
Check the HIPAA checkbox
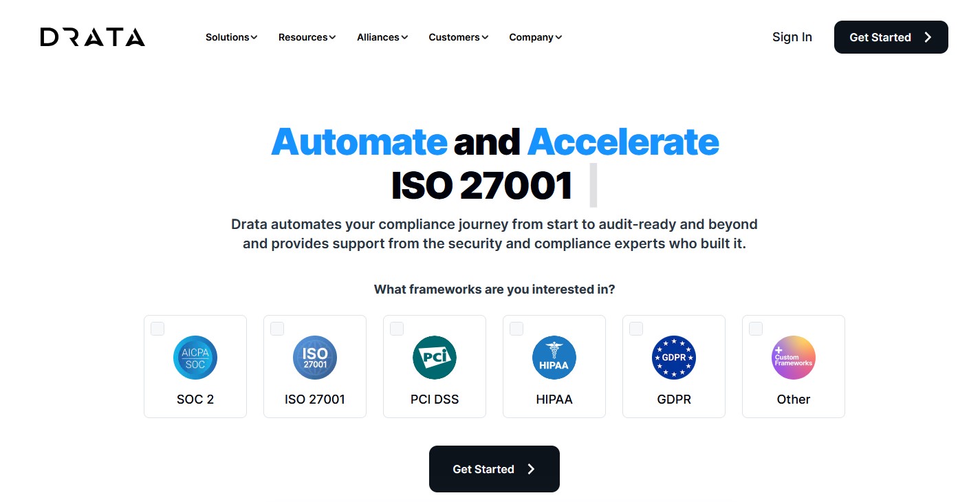click(x=516, y=329)
